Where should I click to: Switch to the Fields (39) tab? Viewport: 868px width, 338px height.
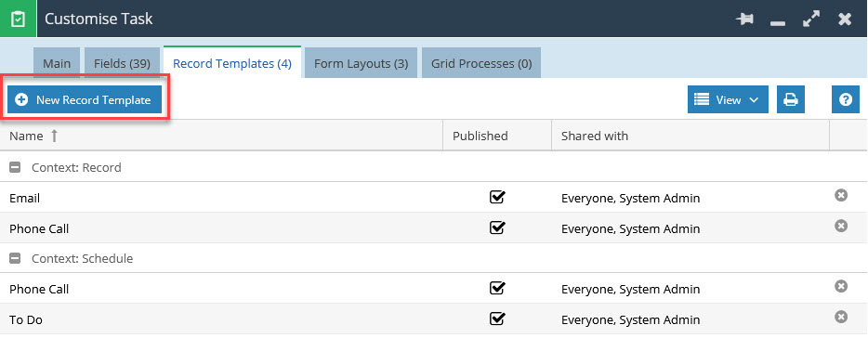point(122,63)
